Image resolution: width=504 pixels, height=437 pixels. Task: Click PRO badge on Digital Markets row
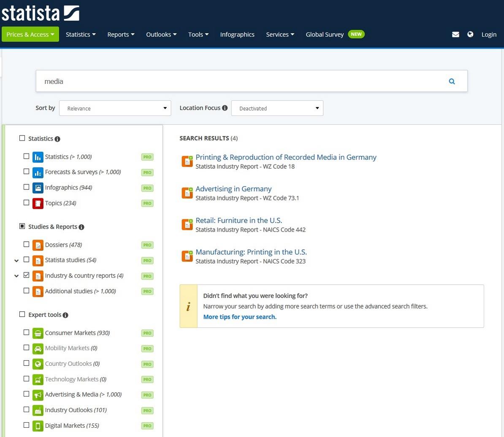point(147,426)
